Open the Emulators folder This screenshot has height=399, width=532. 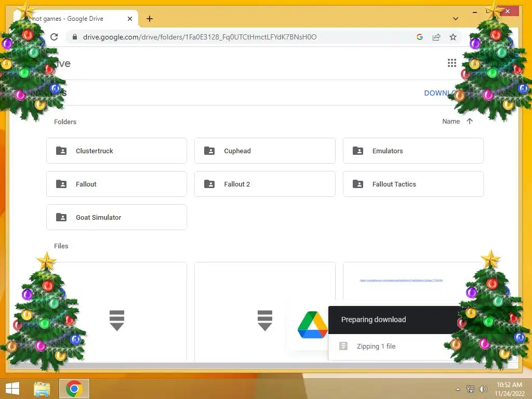click(413, 151)
